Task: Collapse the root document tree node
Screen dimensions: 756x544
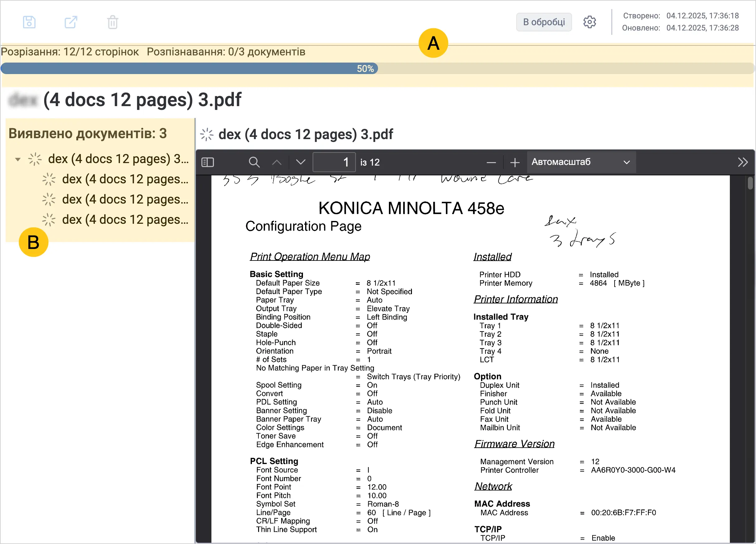Action: pyautogui.click(x=18, y=159)
